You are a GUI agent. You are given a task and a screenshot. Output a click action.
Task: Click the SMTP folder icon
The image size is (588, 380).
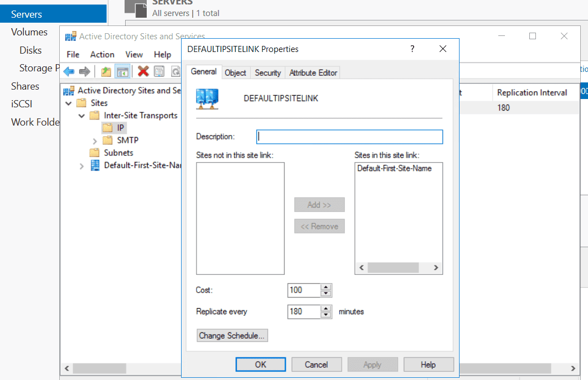click(107, 140)
